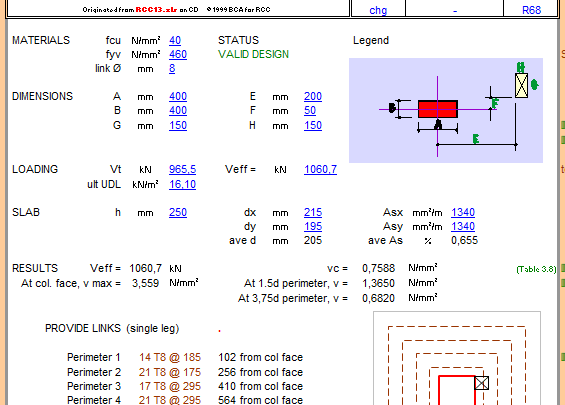Select the ave d value 205
565x405 pixels.
[x=313, y=240]
